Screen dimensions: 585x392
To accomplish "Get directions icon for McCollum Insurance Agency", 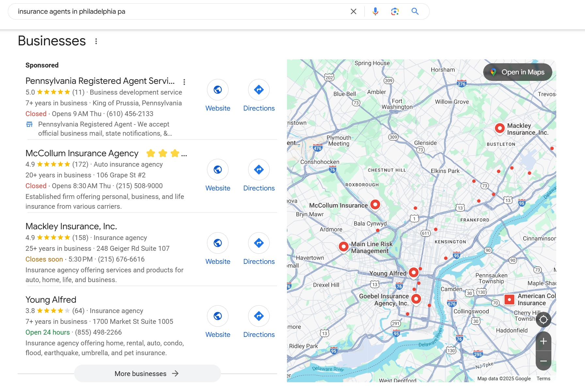I will (x=259, y=170).
